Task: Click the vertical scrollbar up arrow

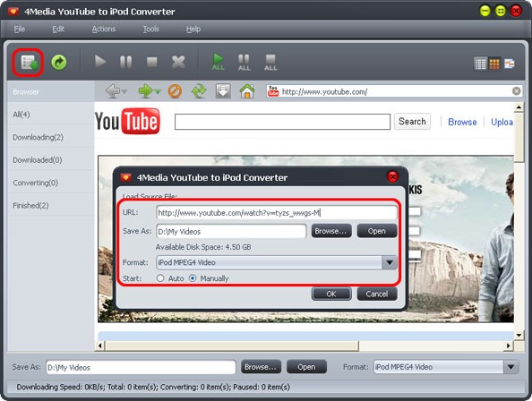Action: pyautogui.click(x=519, y=107)
